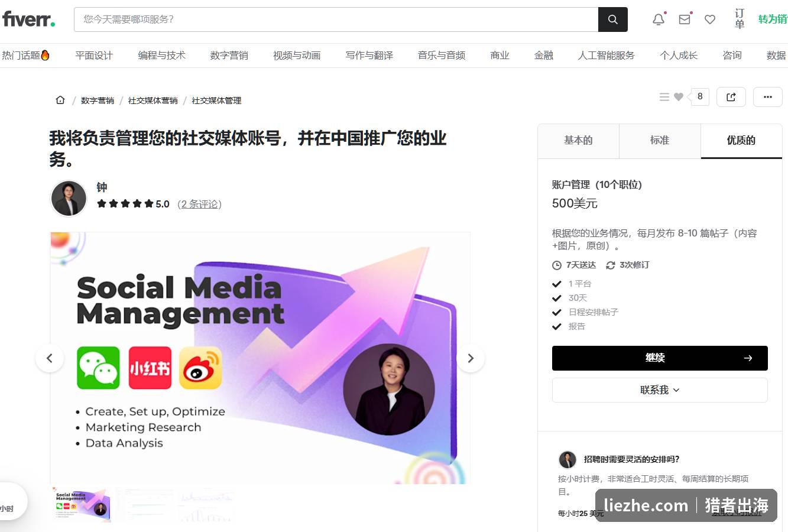Open 咨询 category menu
The width and height of the screenshot is (788, 532).
(x=732, y=55)
